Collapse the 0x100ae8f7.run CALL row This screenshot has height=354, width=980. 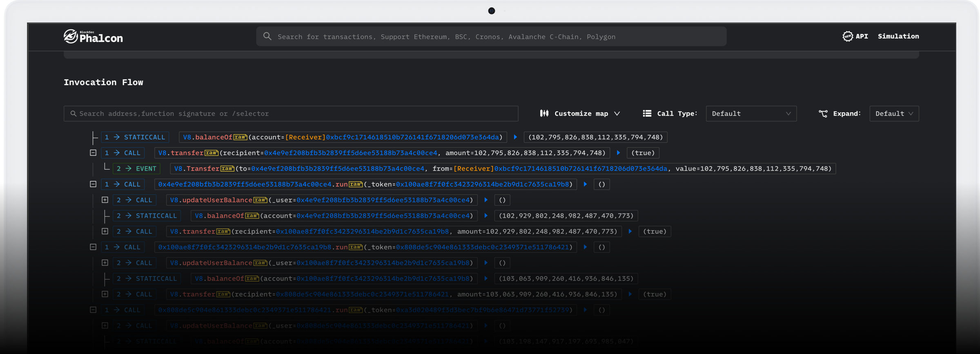(x=93, y=247)
